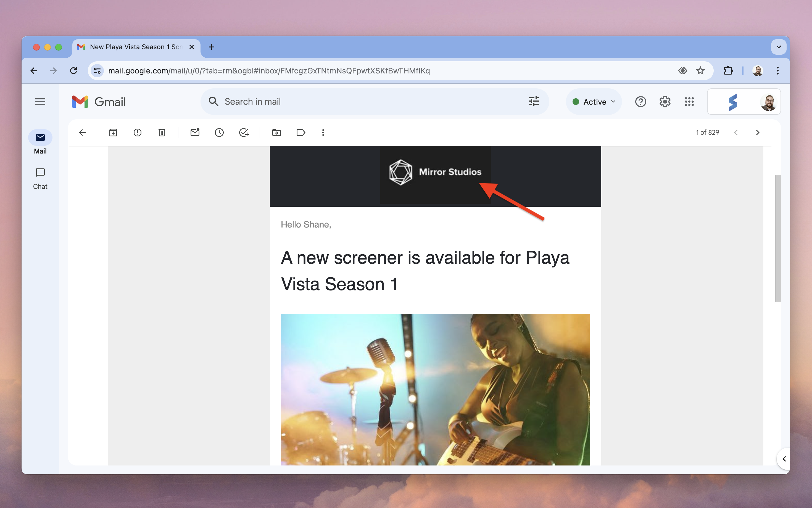The width and height of the screenshot is (812, 508).
Task: Open the Active status dropdown
Action: click(594, 102)
